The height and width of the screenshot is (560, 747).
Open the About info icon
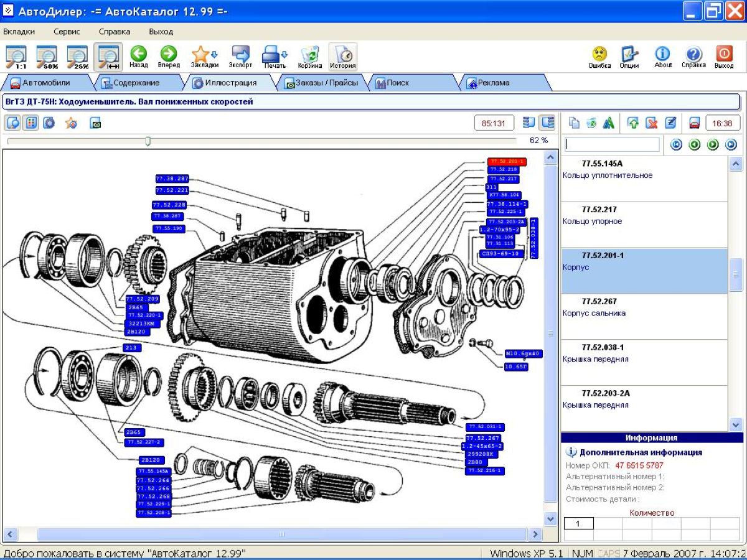point(663,54)
